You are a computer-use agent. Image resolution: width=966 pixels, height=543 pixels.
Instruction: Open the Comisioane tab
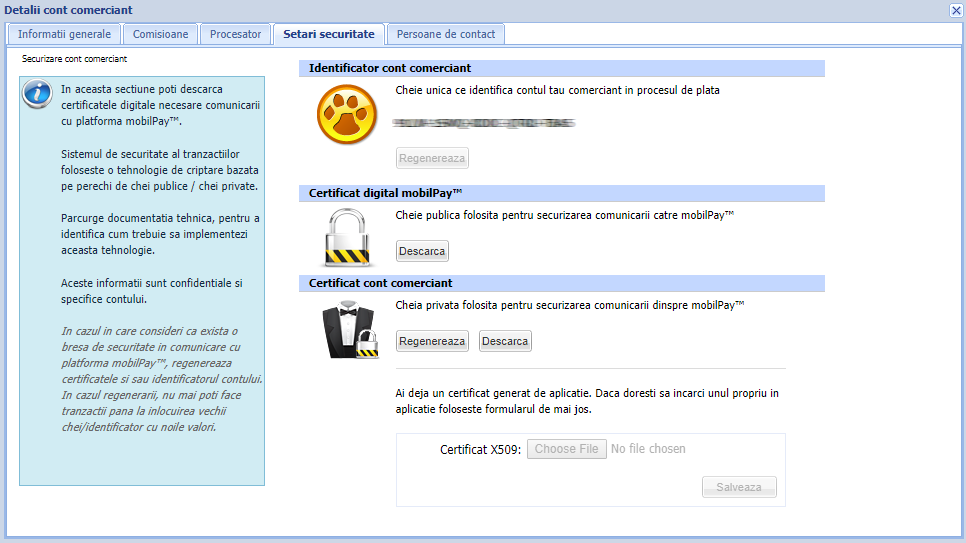point(160,34)
